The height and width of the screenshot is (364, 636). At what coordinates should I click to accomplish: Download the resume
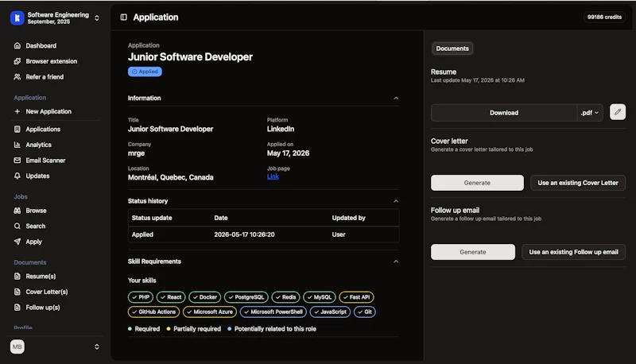[x=504, y=113]
